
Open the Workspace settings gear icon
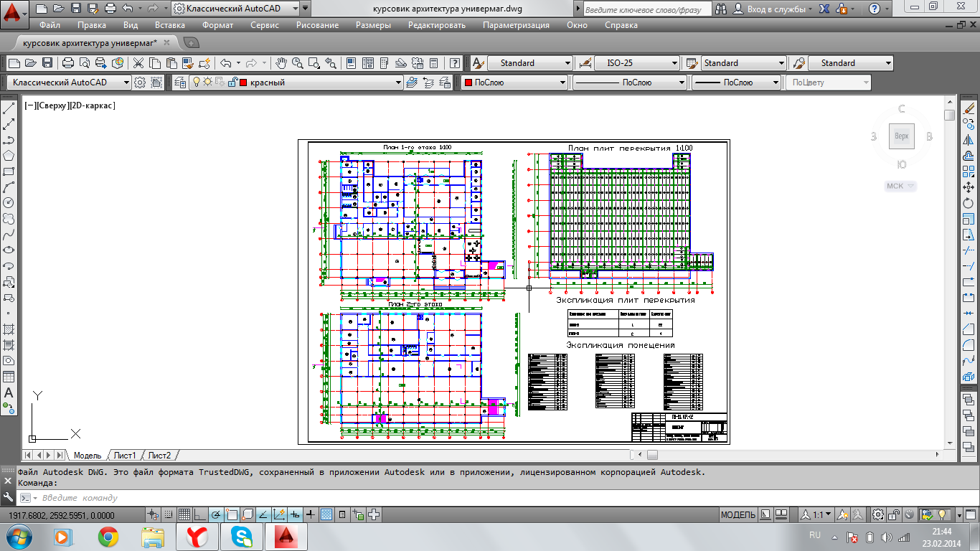tap(140, 82)
